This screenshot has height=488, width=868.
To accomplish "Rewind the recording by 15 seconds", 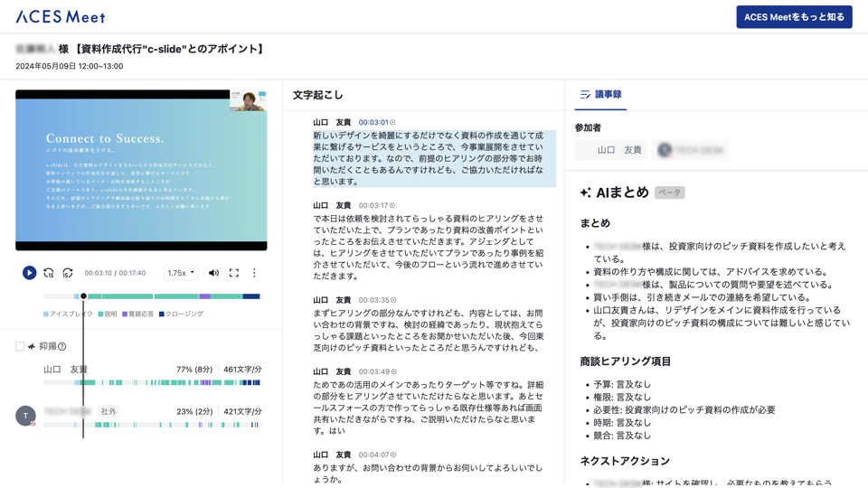I will (49, 273).
